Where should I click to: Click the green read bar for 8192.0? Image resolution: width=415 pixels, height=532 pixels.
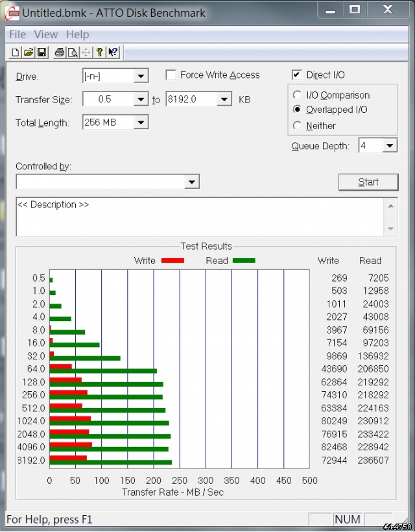click(110, 462)
